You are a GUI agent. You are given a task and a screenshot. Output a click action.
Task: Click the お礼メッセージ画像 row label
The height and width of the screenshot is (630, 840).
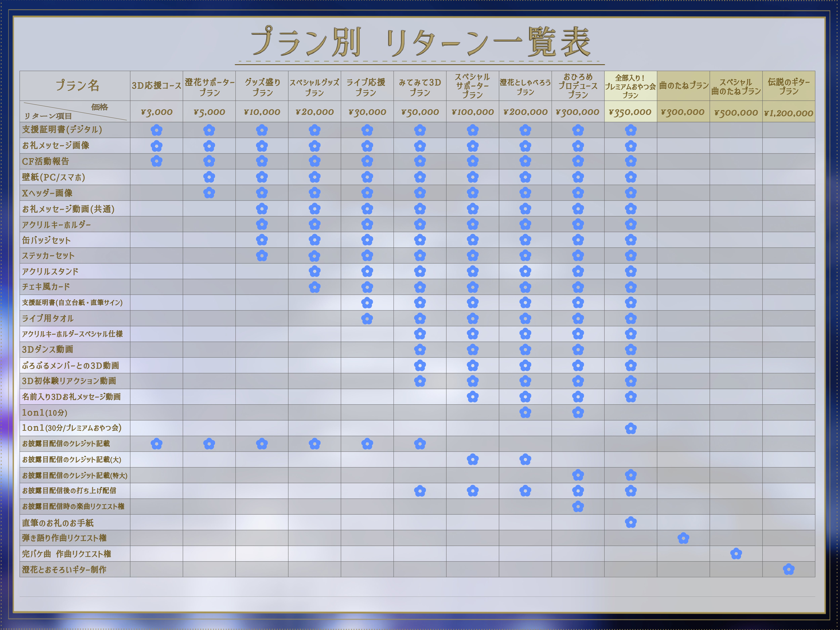pos(55,145)
